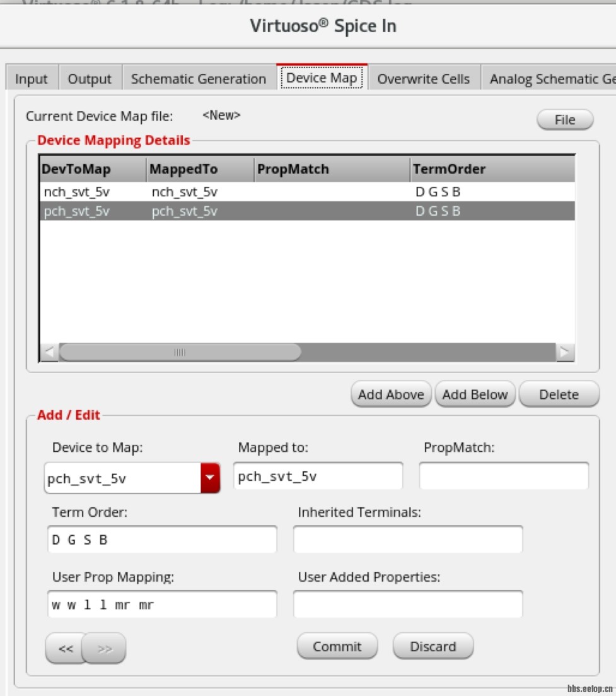
Task: Discard the device mapping edit
Action: pos(433,646)
